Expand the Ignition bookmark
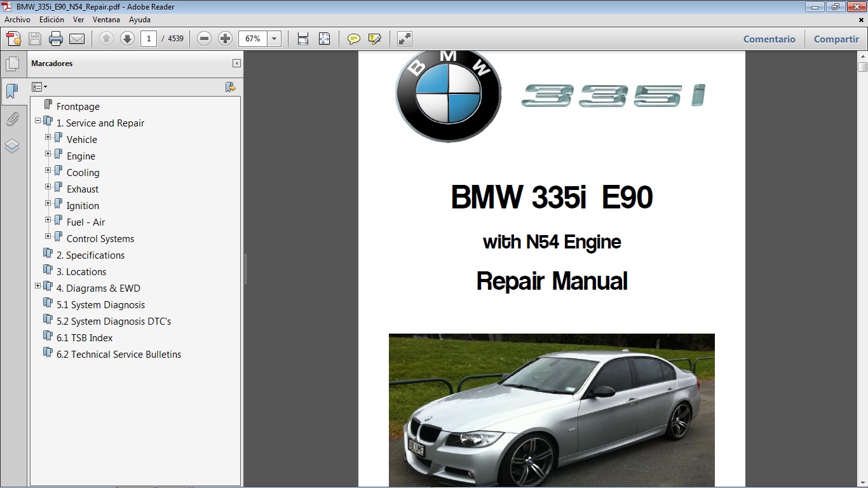Screen dimensions: 868x488 pyautogui.click(x=48, y=203)
